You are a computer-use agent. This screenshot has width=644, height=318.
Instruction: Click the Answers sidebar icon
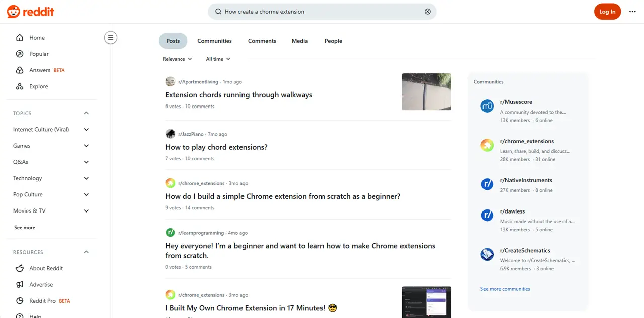pos(20,70)
